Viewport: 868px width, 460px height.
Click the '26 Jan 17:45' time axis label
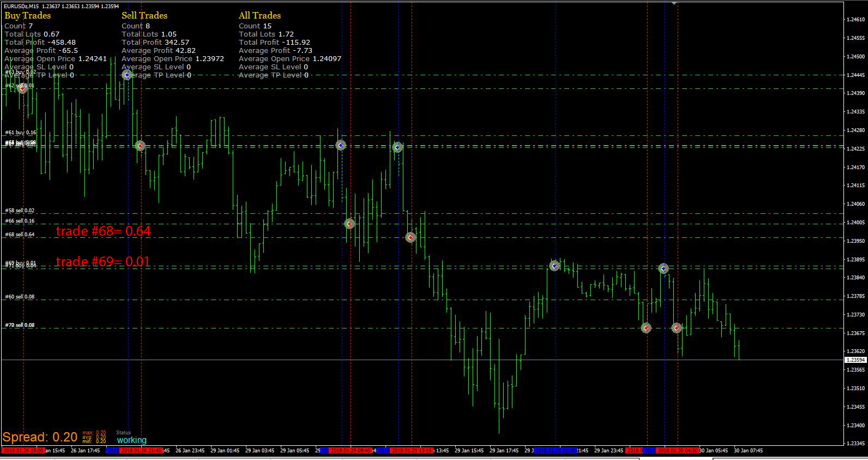click(85, 451)
